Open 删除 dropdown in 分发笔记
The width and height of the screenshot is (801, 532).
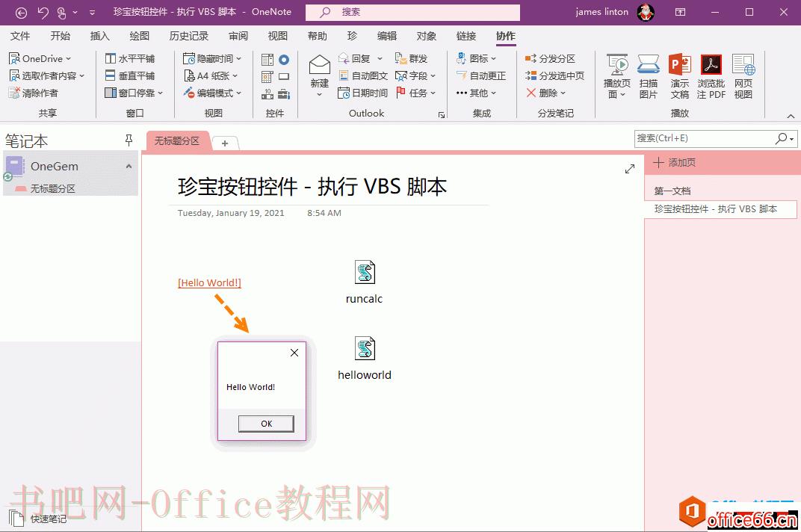(x=546, y=93)
